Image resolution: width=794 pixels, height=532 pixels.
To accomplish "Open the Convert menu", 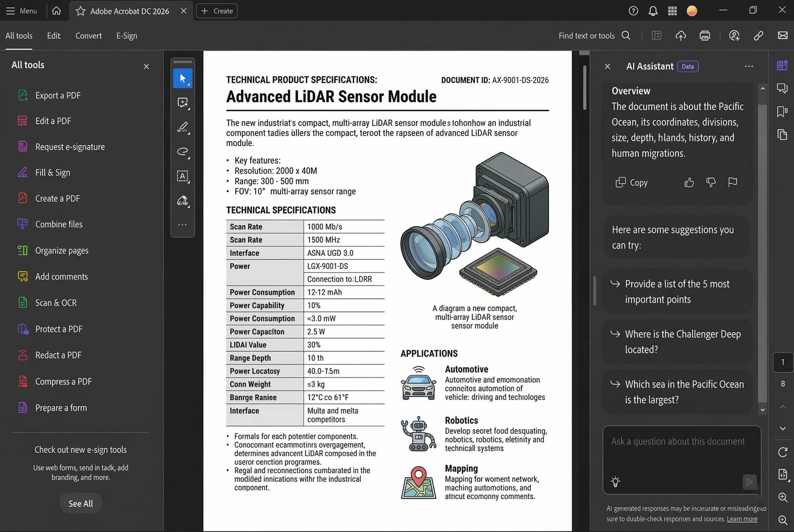I will click(x=88, y=35).
